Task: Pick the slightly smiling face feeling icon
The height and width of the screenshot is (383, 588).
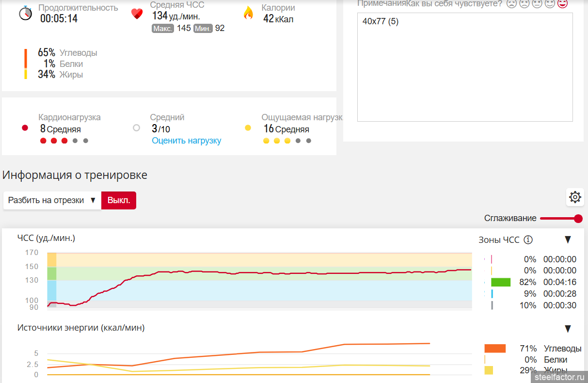Action: 549,4
